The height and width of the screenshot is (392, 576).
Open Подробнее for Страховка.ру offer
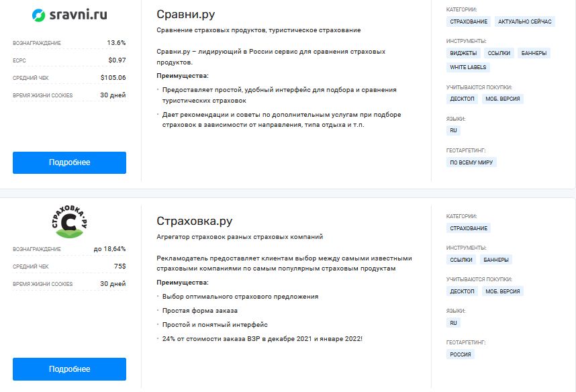[x=69, y=369]
